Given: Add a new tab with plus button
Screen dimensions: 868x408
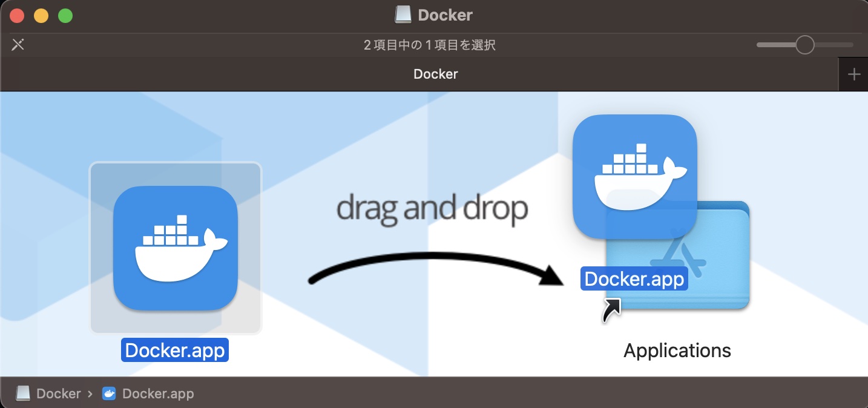Looking at the screenshot, I should (x=854, y=74).
